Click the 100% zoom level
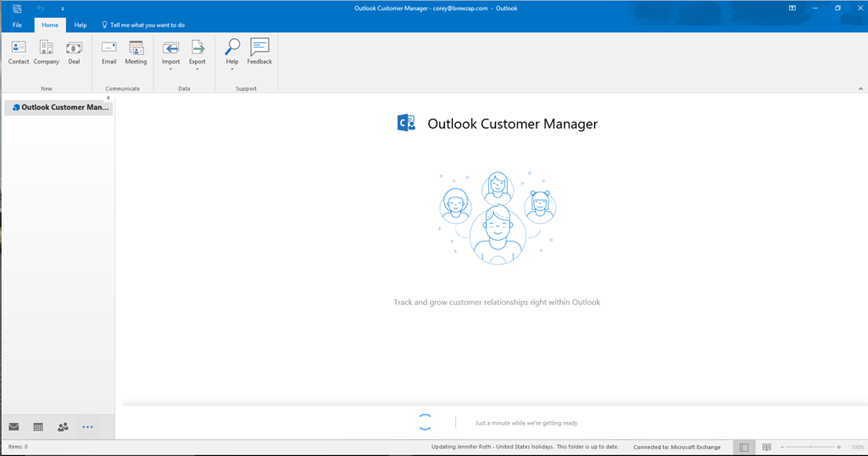 [858, 448]
